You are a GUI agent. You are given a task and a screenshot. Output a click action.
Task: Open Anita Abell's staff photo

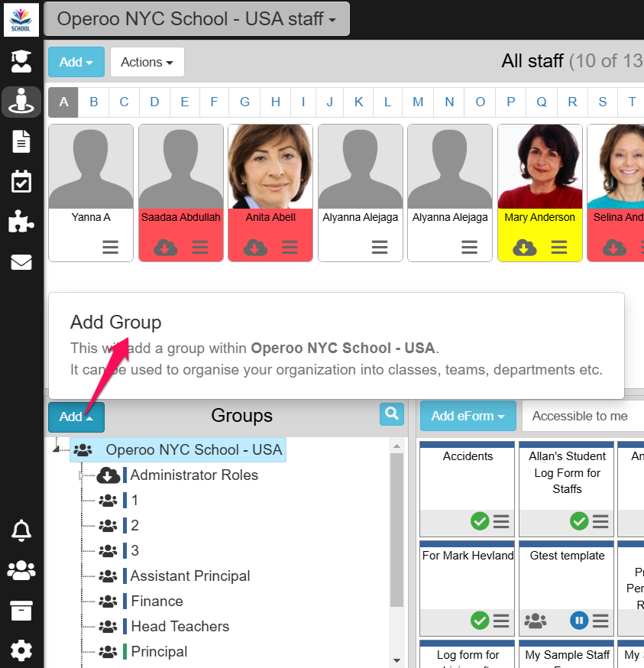(270, 167)
